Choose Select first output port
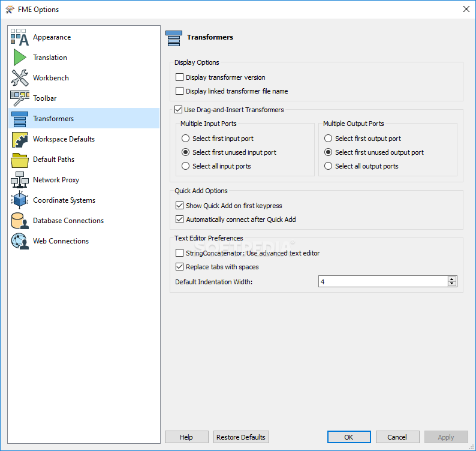Image resolution: width=476 pixels, height=451 pixels. click(328, 139)
